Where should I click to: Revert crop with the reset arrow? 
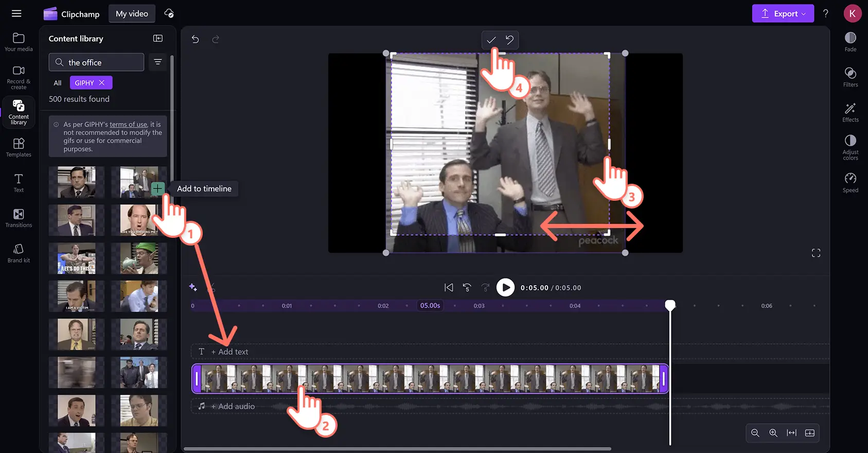point(509,40)
